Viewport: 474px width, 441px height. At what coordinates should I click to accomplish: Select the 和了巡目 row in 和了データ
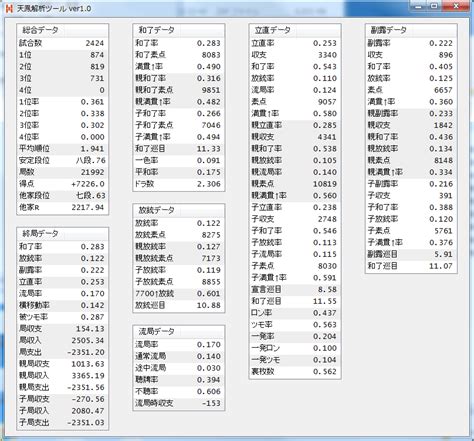[179, 149]
